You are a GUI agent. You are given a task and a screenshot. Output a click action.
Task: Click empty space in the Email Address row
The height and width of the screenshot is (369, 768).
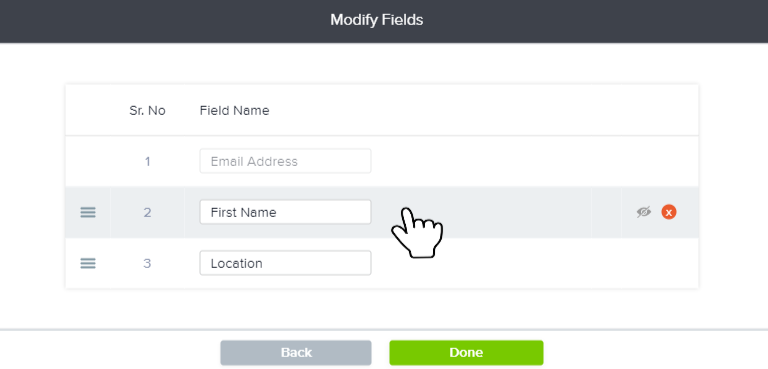tap(490, 161)
